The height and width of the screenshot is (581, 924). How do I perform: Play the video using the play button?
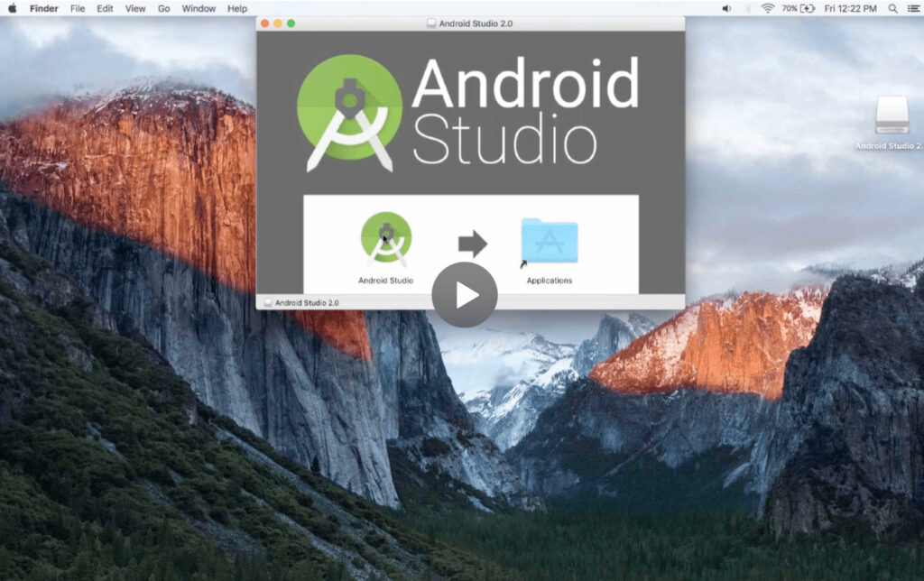[x=465, y=295]
